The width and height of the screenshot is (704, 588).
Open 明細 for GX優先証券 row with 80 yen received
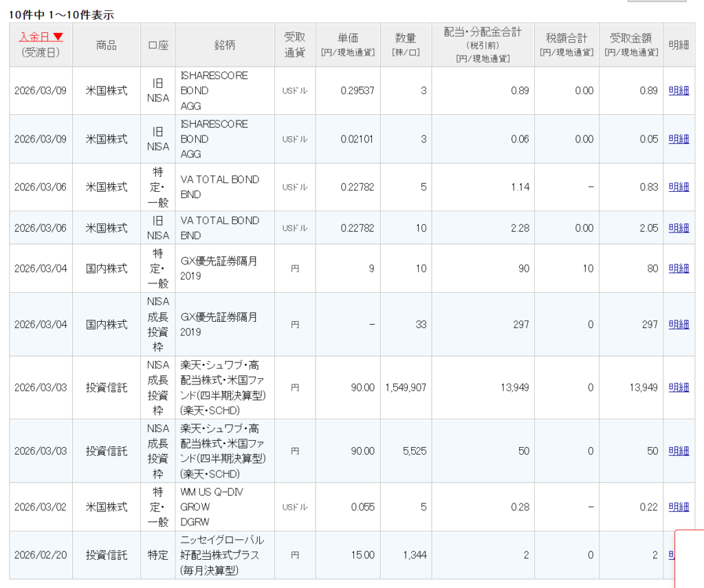tap(679, 269)
